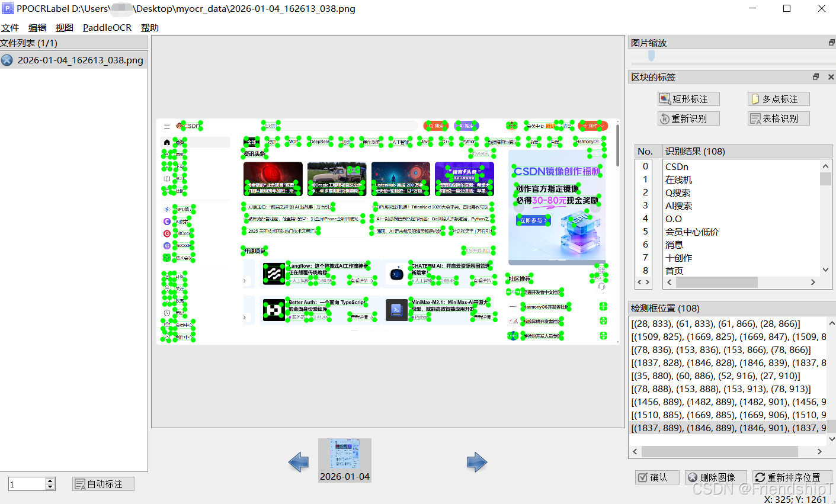Select the '首页' recognition result
836x504 pixels.
[x=741, y=271]
